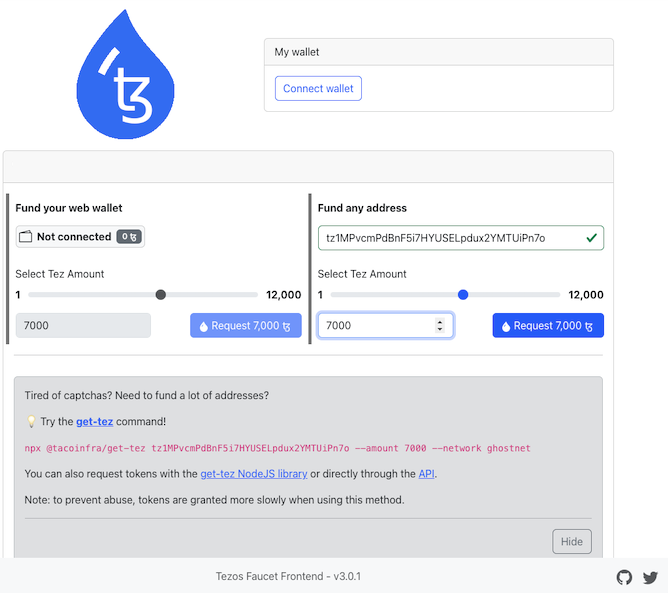Image resolution: width=668 pixels, height=593 pixels.
Task: Click the web wallet amount slider handle
Action: click(x=161, y=294)
